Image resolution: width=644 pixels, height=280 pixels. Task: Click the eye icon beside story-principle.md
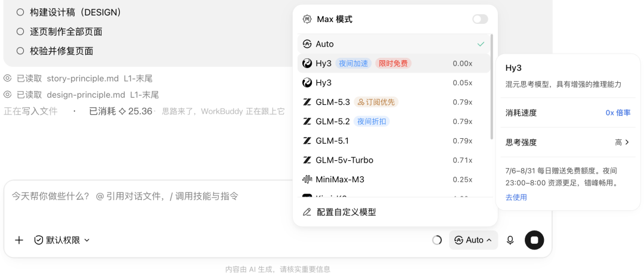[x=7, y=79]
